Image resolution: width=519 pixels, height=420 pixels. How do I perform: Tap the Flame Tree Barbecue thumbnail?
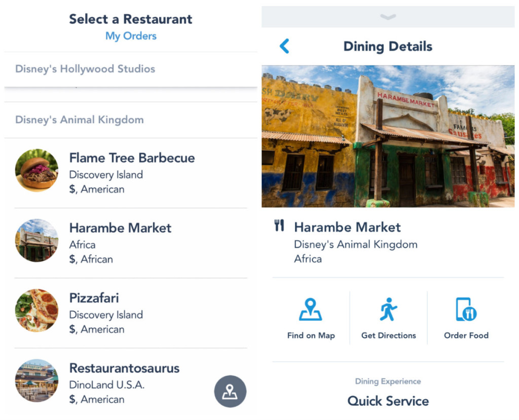point(36,170)
